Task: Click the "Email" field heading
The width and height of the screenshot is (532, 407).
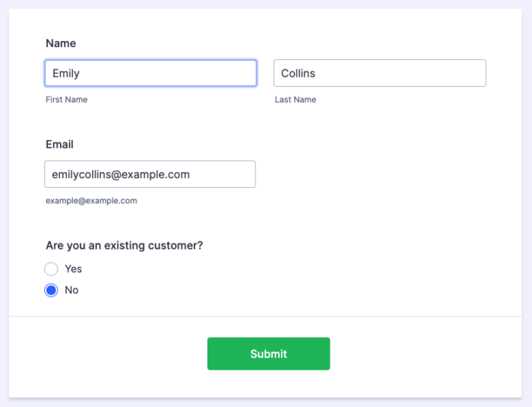Action: pyautogui.click(x=59, y=144)
